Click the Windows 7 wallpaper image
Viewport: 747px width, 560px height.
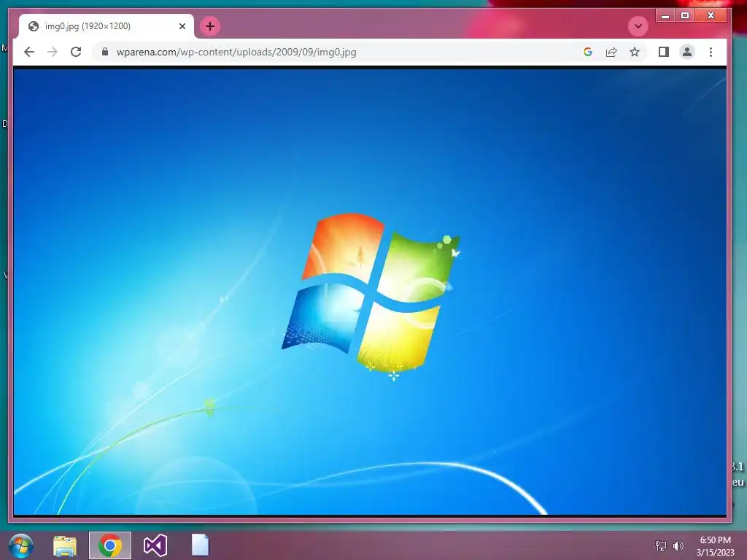370,292
